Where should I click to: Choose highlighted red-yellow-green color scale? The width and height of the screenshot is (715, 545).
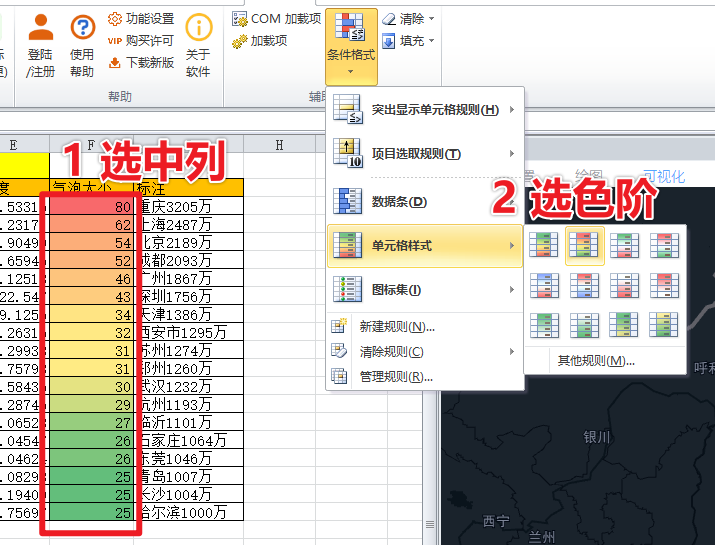pyautogui.click(x=584, y=245)
